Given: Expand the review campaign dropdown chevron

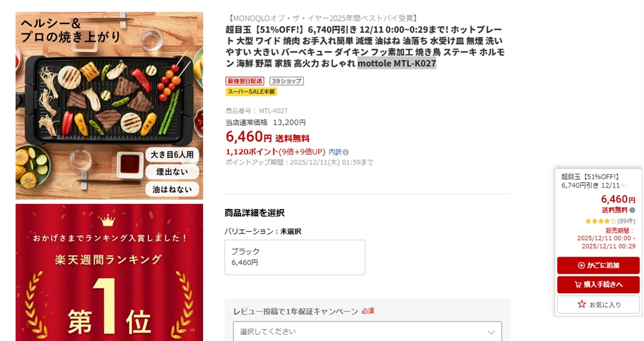Looking at the screenshot, I should (491, 332).
